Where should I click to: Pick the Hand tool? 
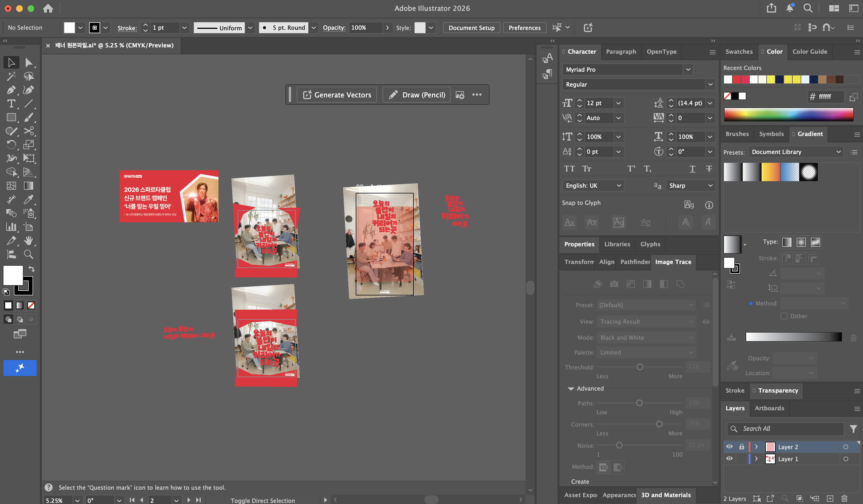pyautogui.click(x=29, y=241)
